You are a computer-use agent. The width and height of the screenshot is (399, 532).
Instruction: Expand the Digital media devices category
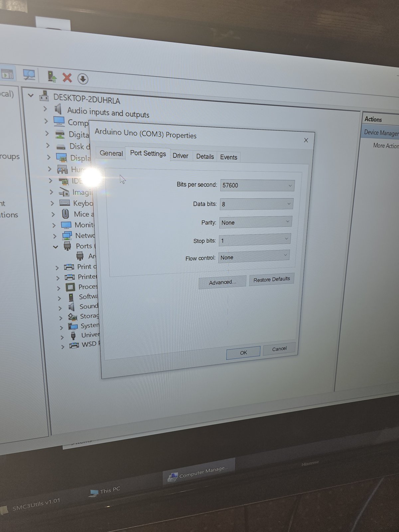(47, 134)
